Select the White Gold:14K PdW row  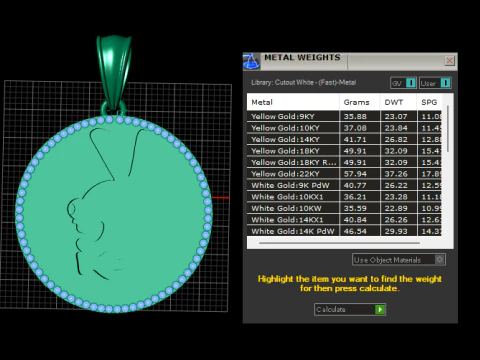pos(344,231)
